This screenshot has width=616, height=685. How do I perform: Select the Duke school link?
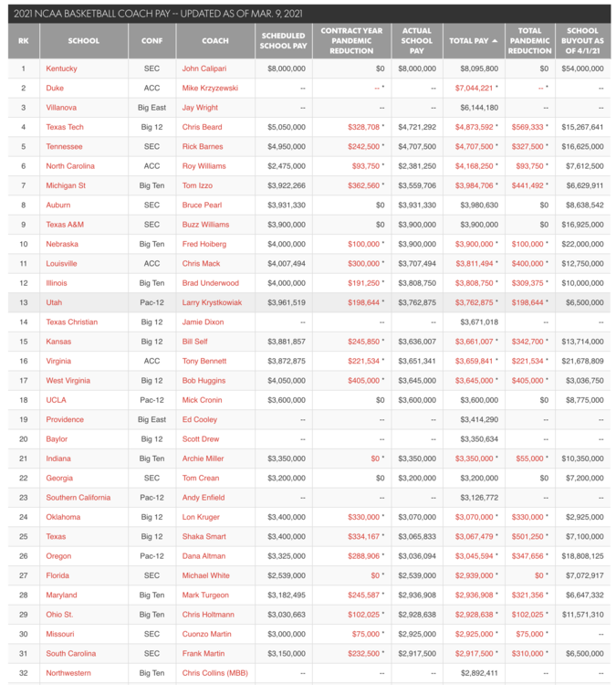[56, 89]
